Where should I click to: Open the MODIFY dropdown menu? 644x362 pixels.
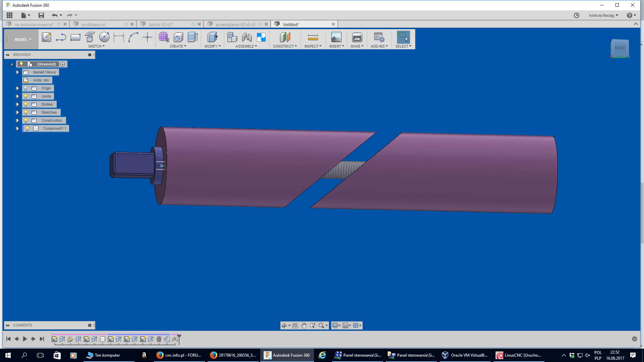(x=213, y=46)
